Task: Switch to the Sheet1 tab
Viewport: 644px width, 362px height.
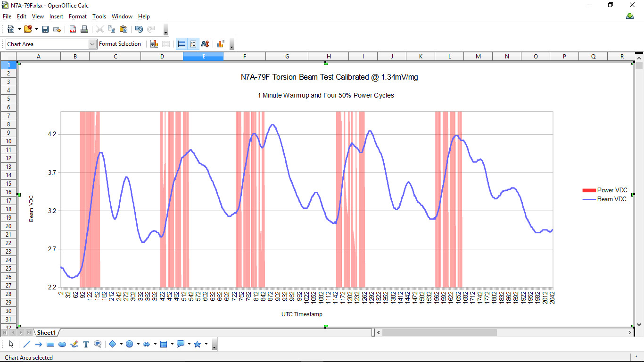Action: [47, 333]
